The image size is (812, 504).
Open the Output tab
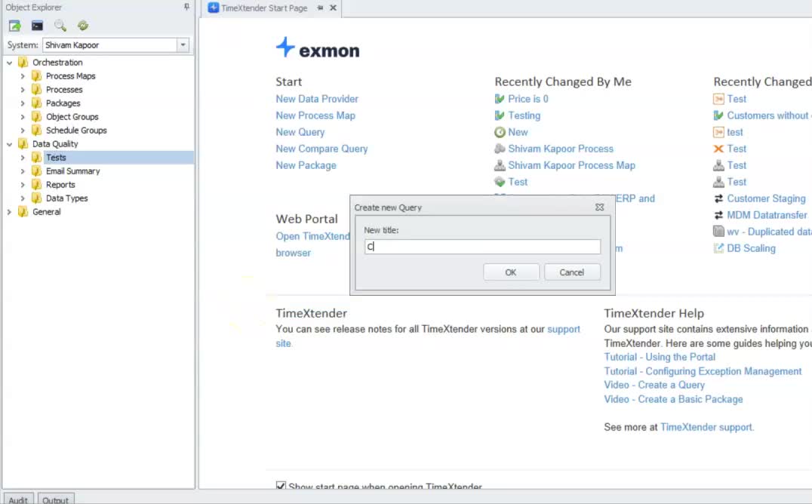(55, 499)
